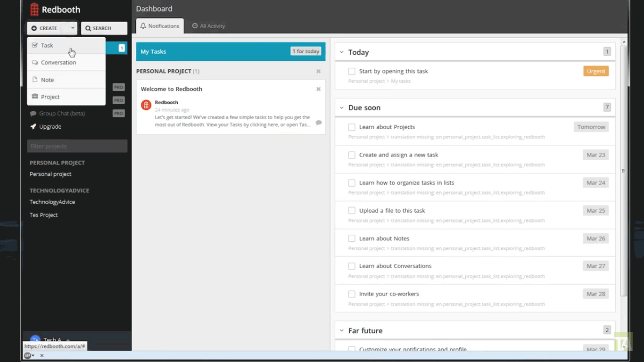Focus the Filter projects field
This screenshot has height=362, width=644.
tap(77, 146)
